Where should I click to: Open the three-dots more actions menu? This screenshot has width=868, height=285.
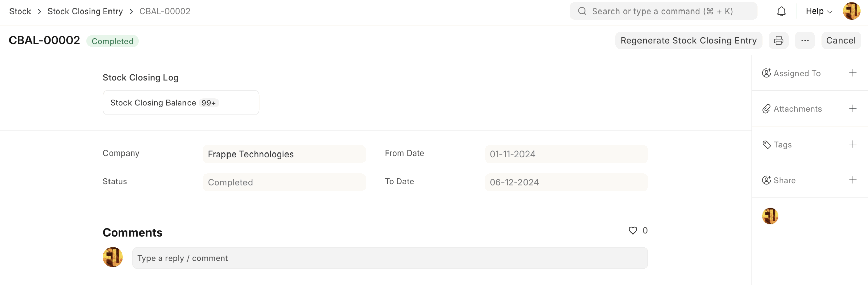805,40
